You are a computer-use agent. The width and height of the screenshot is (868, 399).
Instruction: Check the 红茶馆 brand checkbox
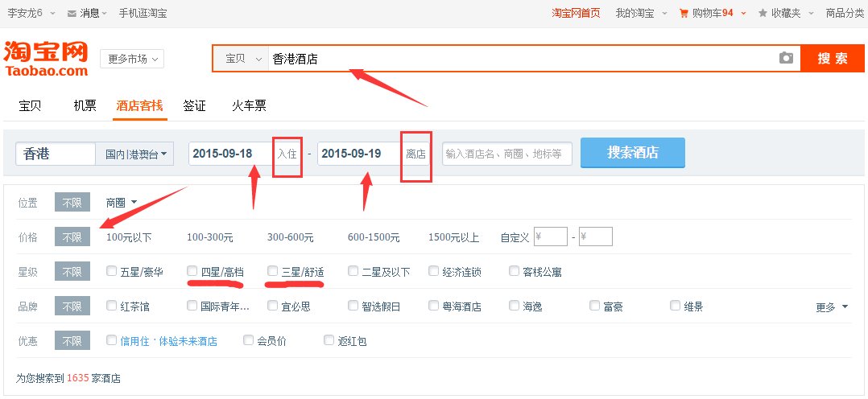[112, 306]
